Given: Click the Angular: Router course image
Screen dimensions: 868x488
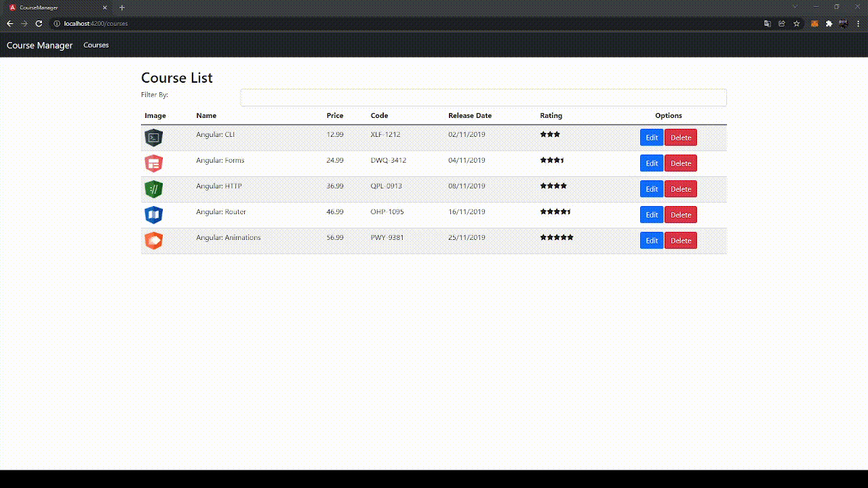Looking at the screenshot, I should click(154, 215).
